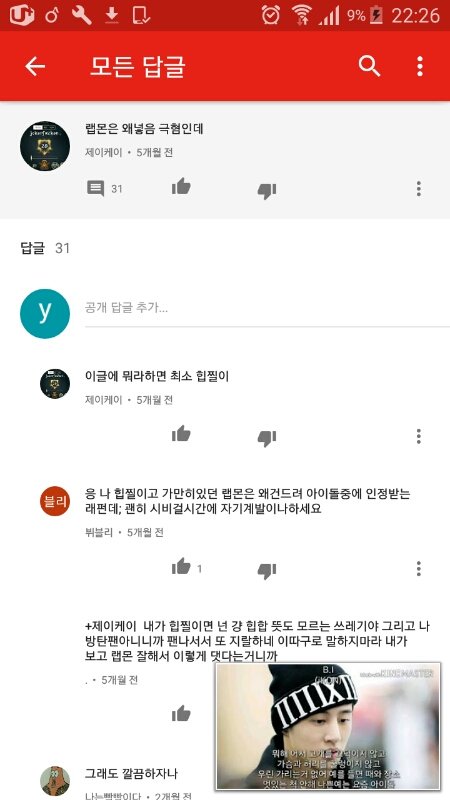
Task: Dislike the original 랩몬은 왜넣음 comment
Action: tap(267, 190)
